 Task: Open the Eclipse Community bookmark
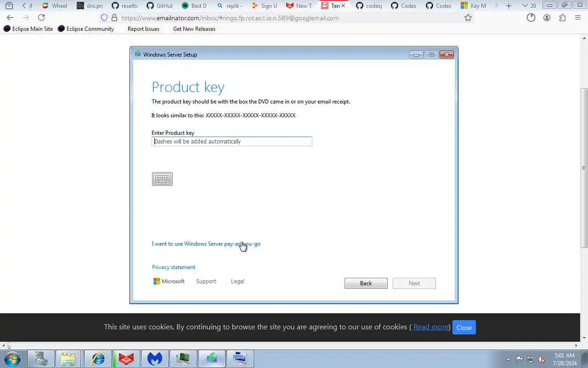(86, 29)
